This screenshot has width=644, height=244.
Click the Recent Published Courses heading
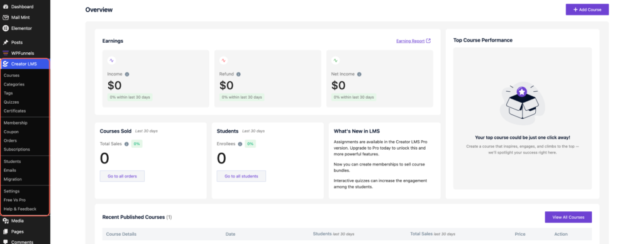(133, 217)
